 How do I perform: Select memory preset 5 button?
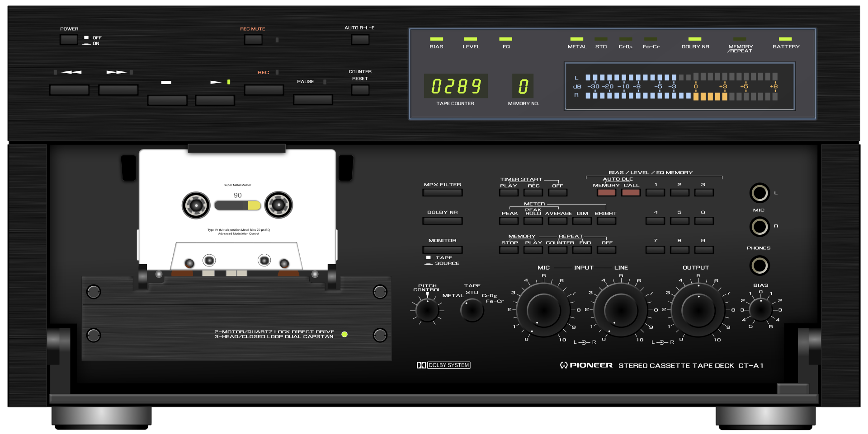679,221
